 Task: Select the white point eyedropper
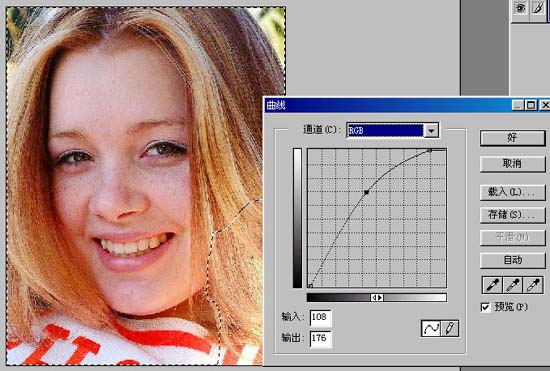533,285
